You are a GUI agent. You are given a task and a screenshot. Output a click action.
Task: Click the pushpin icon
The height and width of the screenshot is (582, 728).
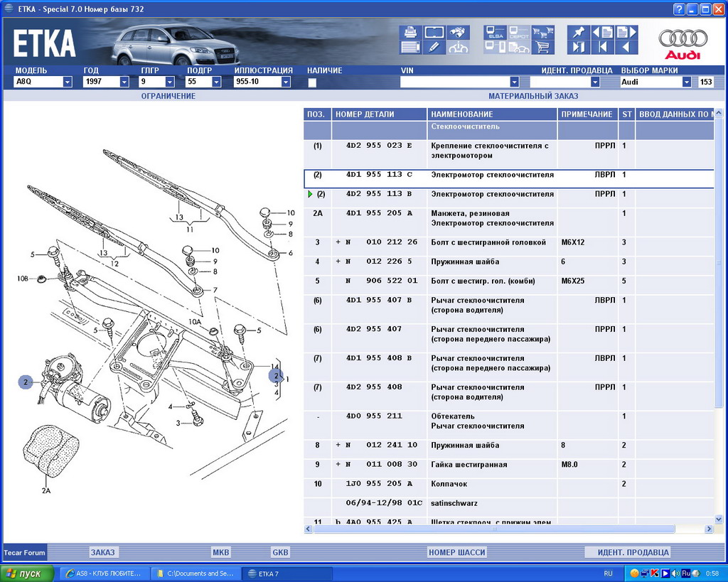pos(578,32)
